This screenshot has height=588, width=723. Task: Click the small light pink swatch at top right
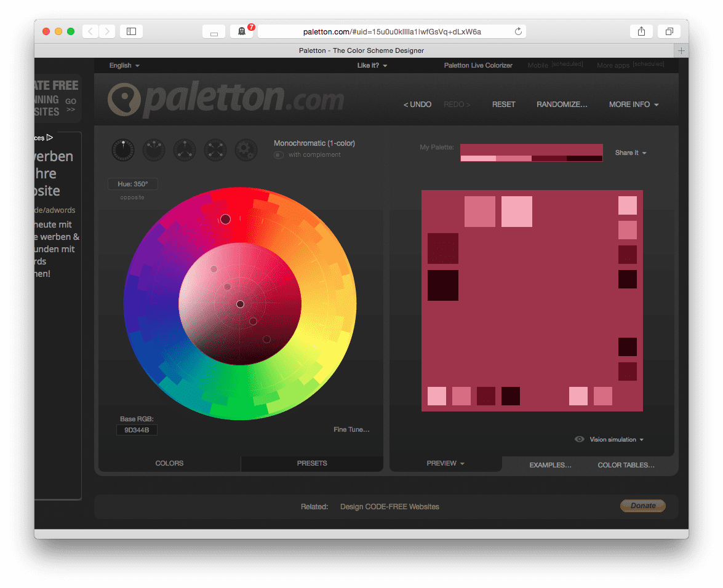(628, 205)
